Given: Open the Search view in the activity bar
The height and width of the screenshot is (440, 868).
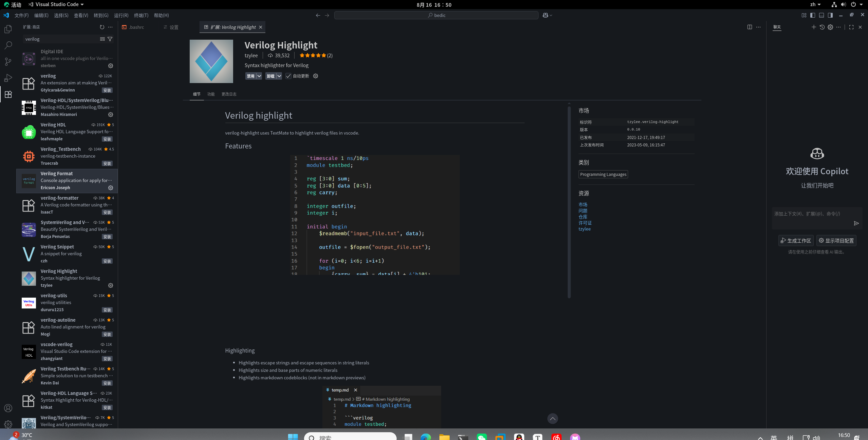Looking at the screenshot, I should [x=7, y=45].
